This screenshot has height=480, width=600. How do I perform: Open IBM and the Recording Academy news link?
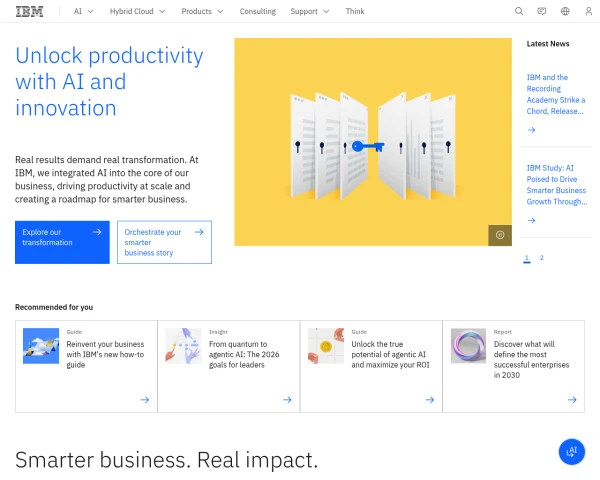tap(555, 94)
